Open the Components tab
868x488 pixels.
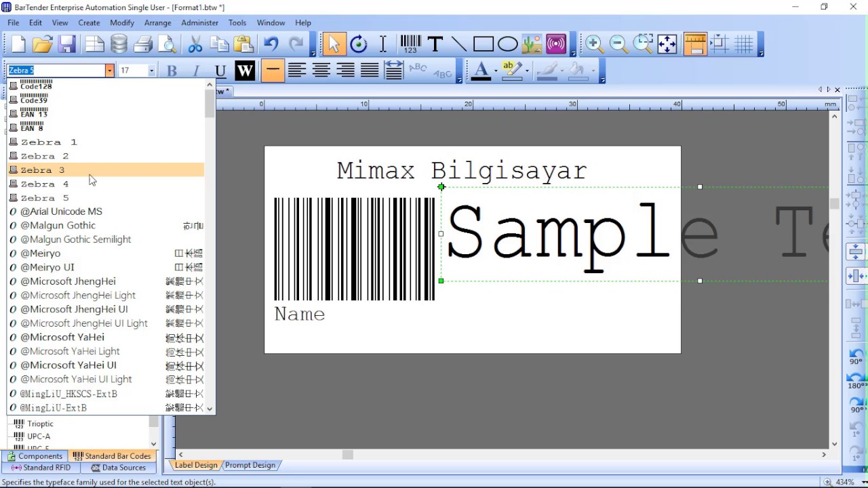tap(35, 456)
